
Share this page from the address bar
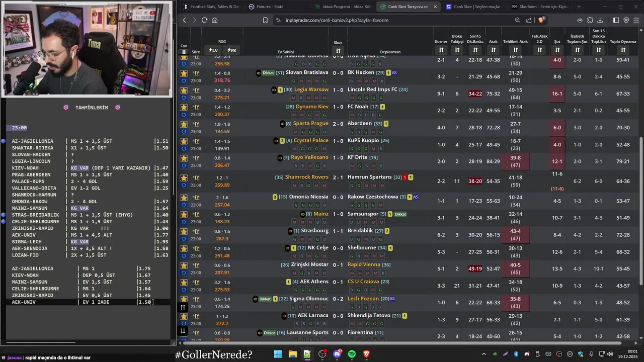[x=529, y=20]
